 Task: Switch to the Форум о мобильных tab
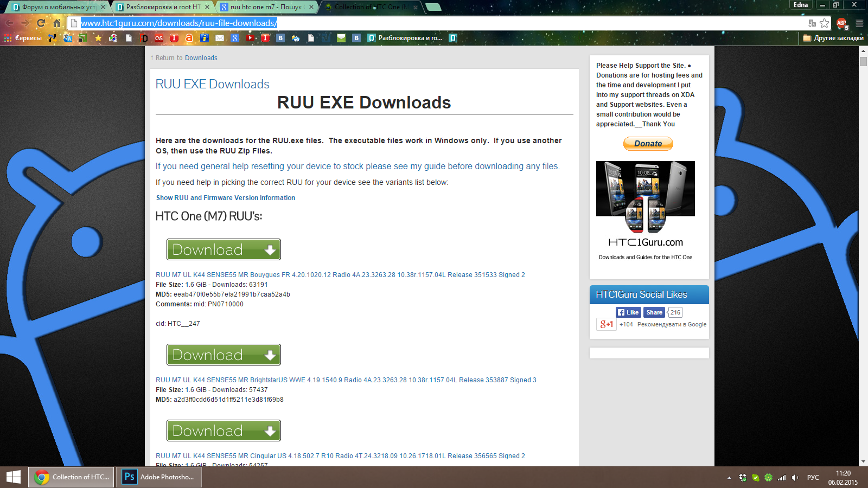(x=57, y=7)
